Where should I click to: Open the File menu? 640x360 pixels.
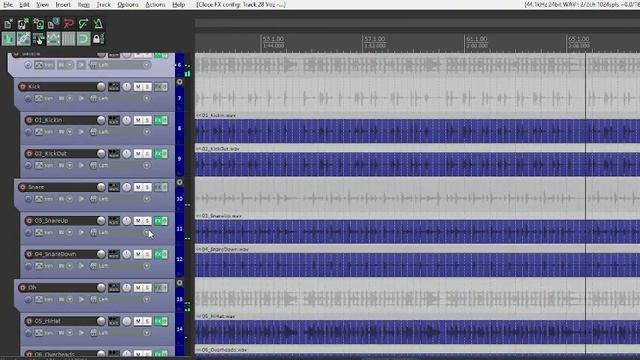[8, 4]
